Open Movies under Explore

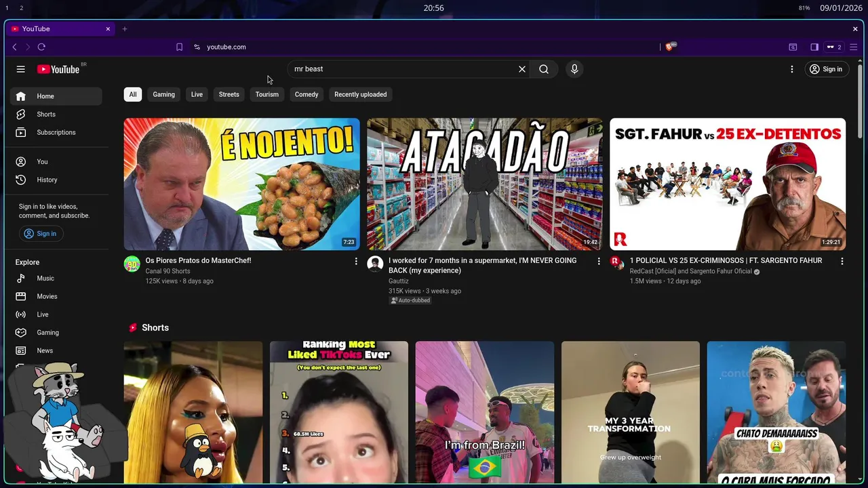tap(56, 296)
